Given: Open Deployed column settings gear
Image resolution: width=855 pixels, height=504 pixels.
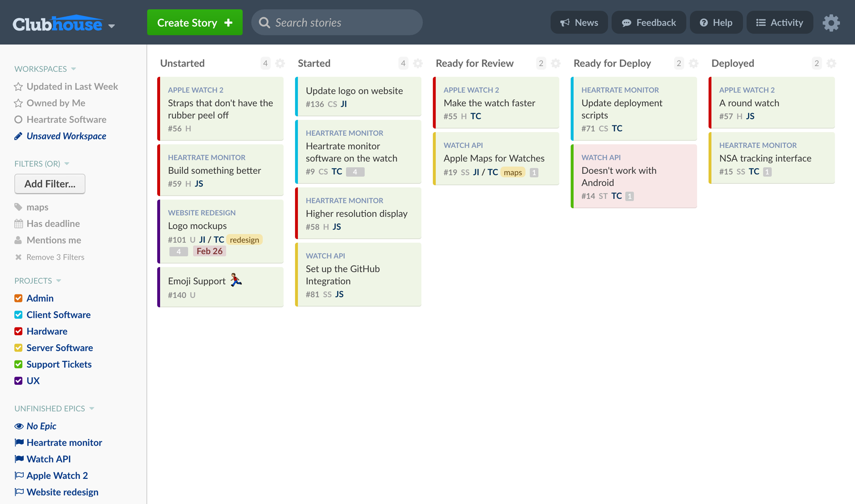Looking at the screenshot, I should [x=831, y=63].
